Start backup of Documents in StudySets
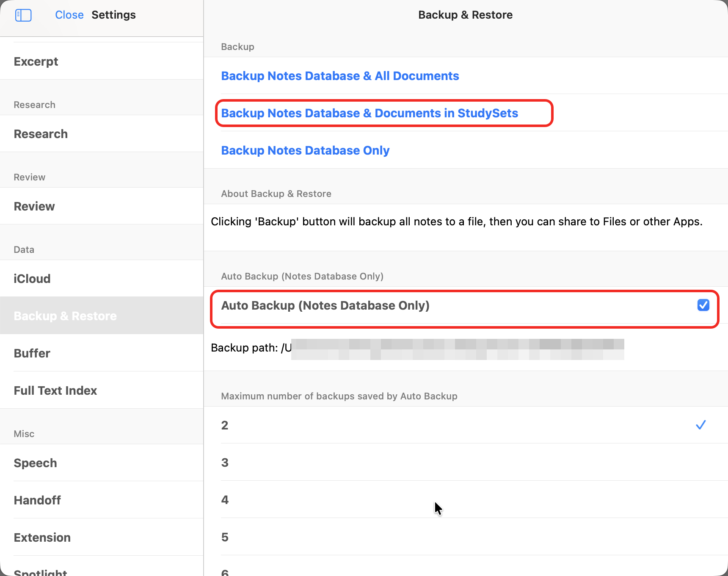 click(x=370, y=113)
